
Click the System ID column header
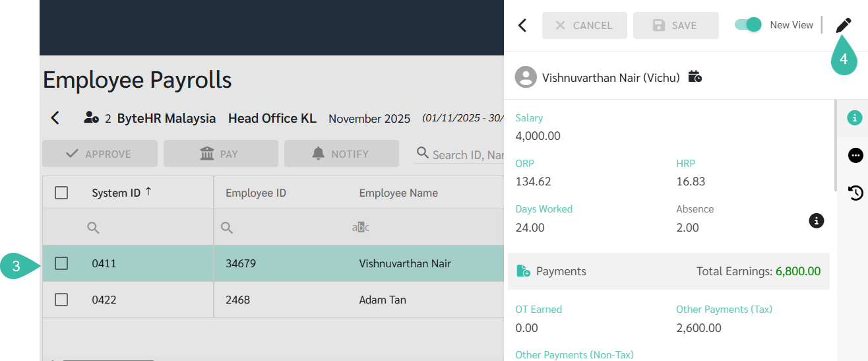point(116,193)
